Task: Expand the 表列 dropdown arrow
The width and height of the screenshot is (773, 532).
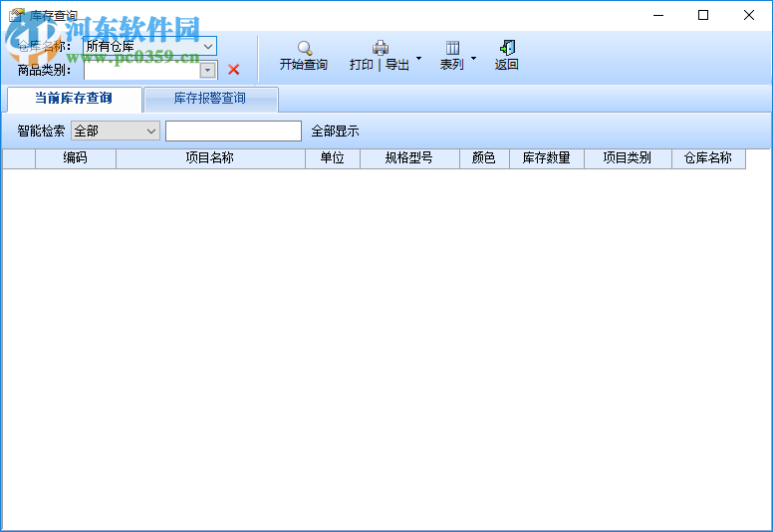Action: click(474, 59)
